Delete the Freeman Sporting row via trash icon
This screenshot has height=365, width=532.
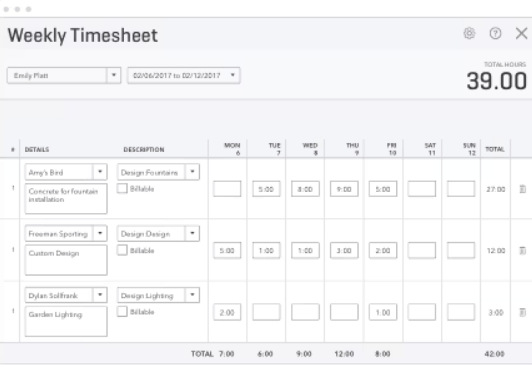[522, 250]
